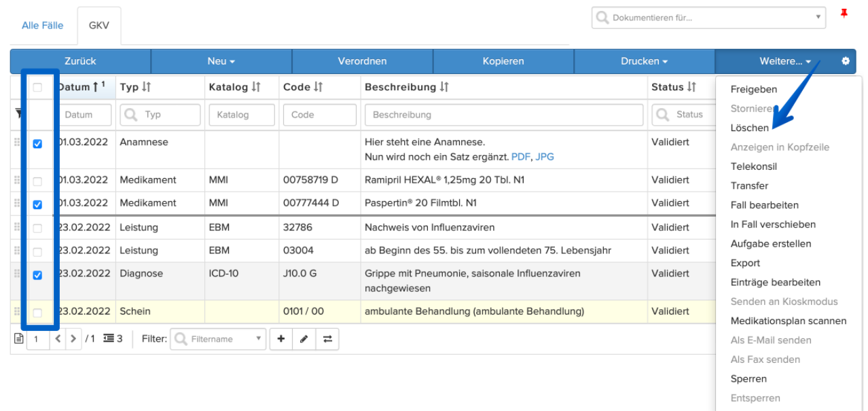Click drag handle of Diagnose row
Viewport: 868px width, 411px height.
[17, 273]
